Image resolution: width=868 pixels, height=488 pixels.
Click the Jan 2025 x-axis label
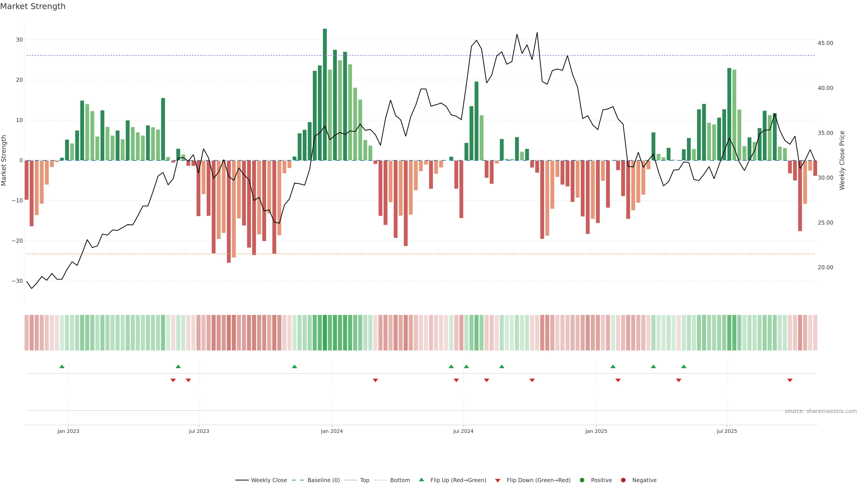tap(596, 431)
